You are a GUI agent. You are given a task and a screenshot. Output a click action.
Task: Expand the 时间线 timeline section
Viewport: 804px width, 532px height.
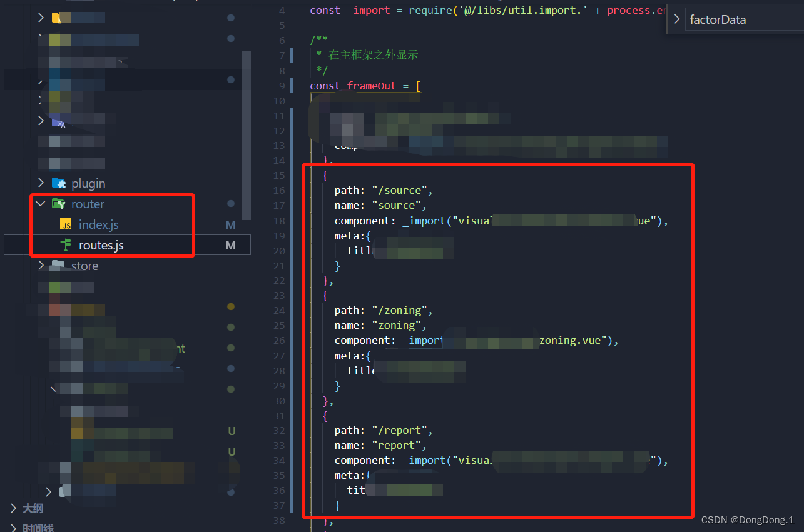[x=14, y=528]
